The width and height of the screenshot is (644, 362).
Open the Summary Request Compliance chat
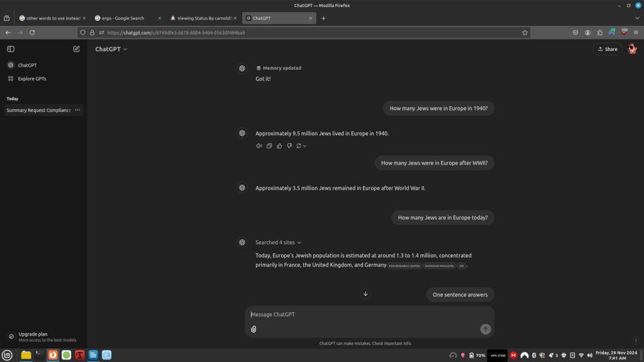tap(38, 111)
